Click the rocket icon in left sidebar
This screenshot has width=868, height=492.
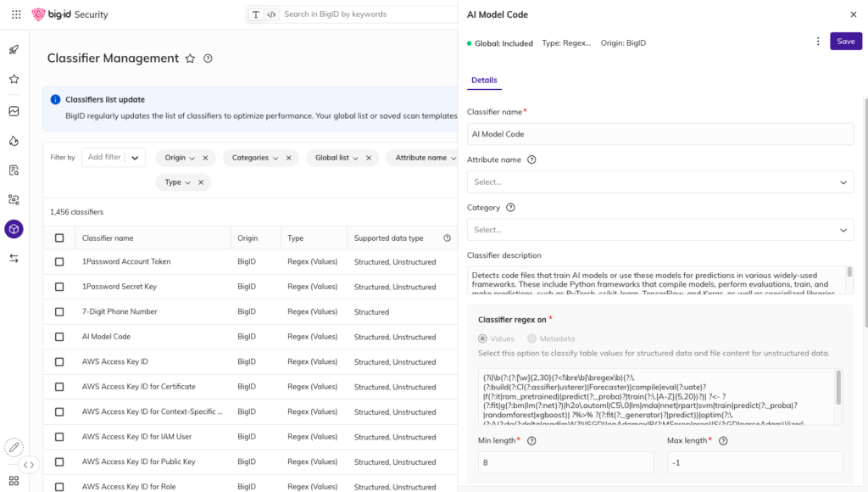pyautogui.click(x=14, y=50)
